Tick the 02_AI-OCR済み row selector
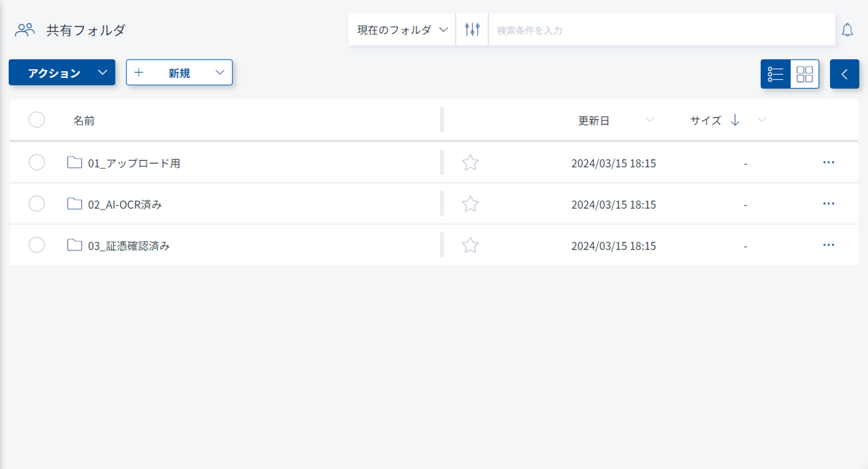Viewport: 868px width, 469px height. 37,204
